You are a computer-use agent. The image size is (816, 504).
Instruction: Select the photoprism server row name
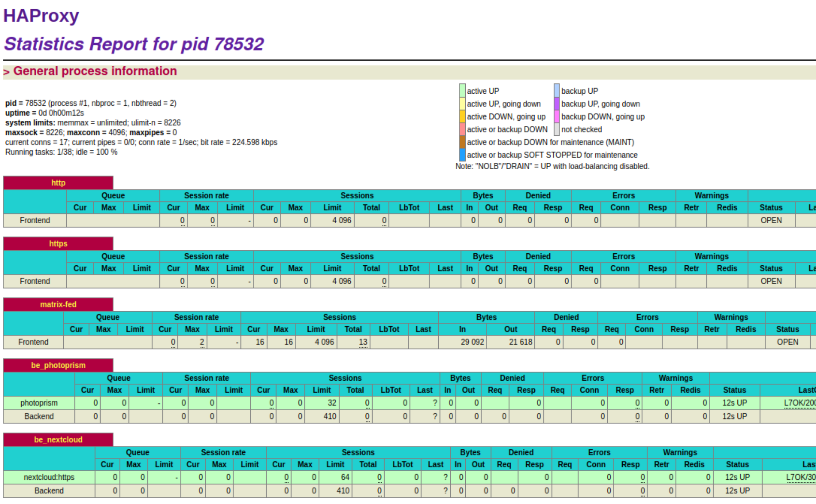click(39, 403)
